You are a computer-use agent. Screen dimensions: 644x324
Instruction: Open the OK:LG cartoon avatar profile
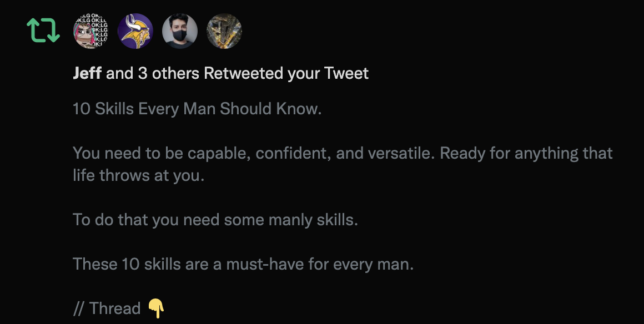(x=90, y=31)
